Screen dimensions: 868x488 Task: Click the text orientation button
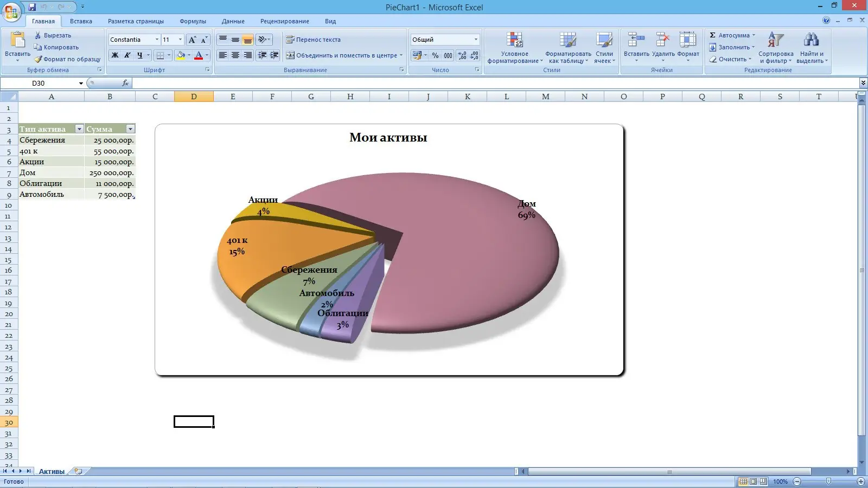[x=264, y=40]
